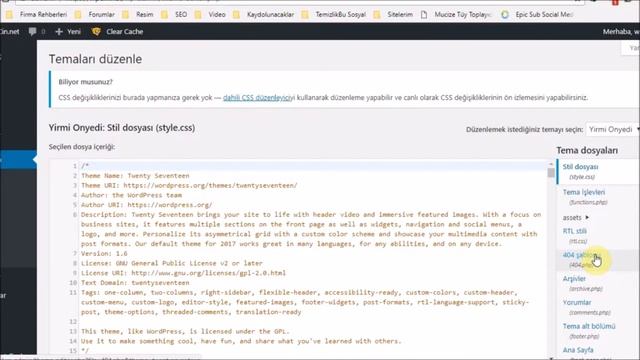Open the Resim bookmark folder

click(138, 15)
